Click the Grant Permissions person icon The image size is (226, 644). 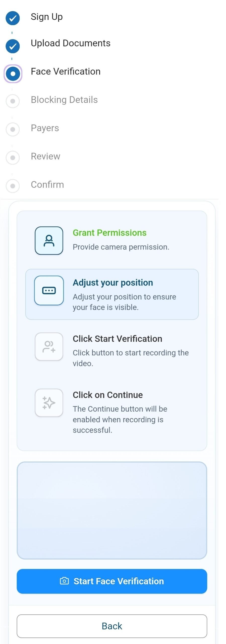point(49,241)
